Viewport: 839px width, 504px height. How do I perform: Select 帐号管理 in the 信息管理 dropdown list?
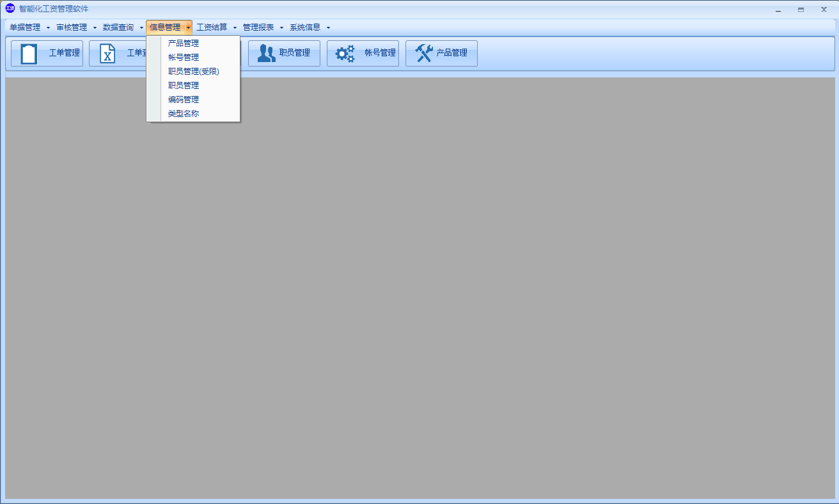point(184,58)
